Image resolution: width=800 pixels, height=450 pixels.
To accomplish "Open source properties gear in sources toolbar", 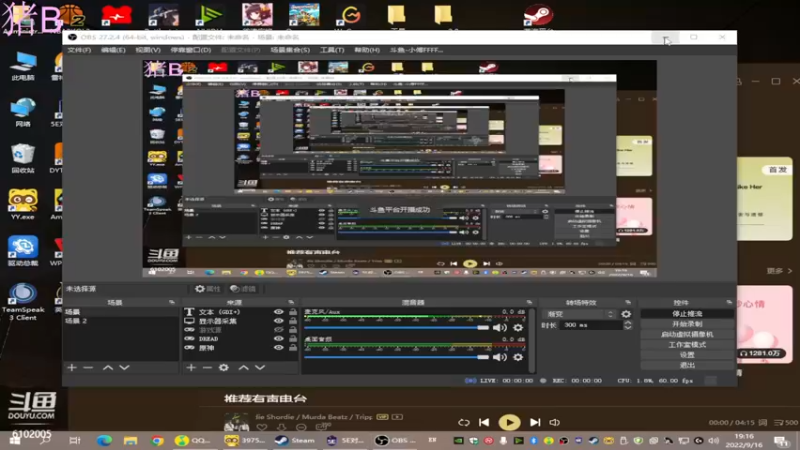I will click(x=223, y=367).
